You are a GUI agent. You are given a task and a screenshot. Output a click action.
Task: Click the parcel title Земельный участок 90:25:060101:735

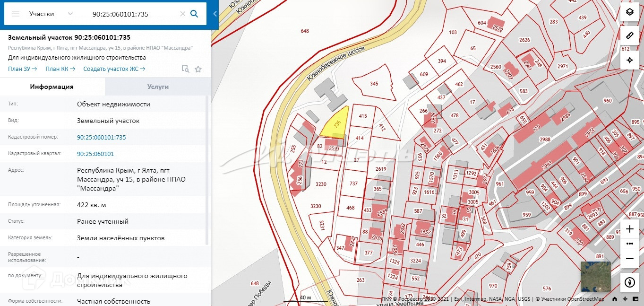(x=69, y=37)
